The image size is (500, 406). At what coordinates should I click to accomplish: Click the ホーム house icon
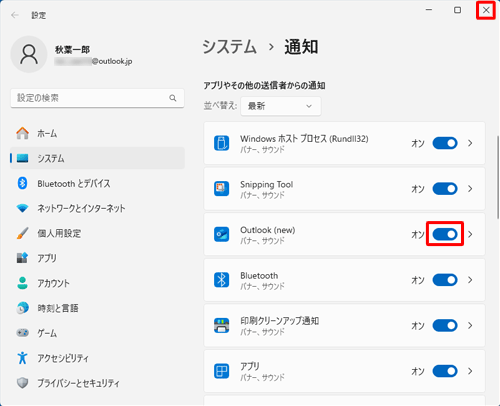pos(22,133)
